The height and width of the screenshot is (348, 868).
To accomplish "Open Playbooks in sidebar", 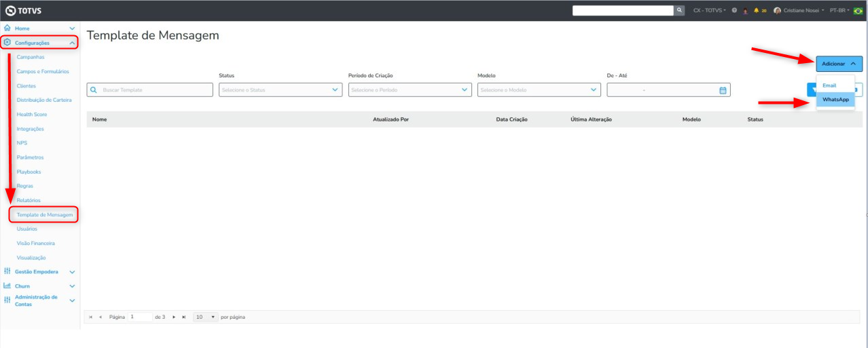I will click(x=29, y=172).
